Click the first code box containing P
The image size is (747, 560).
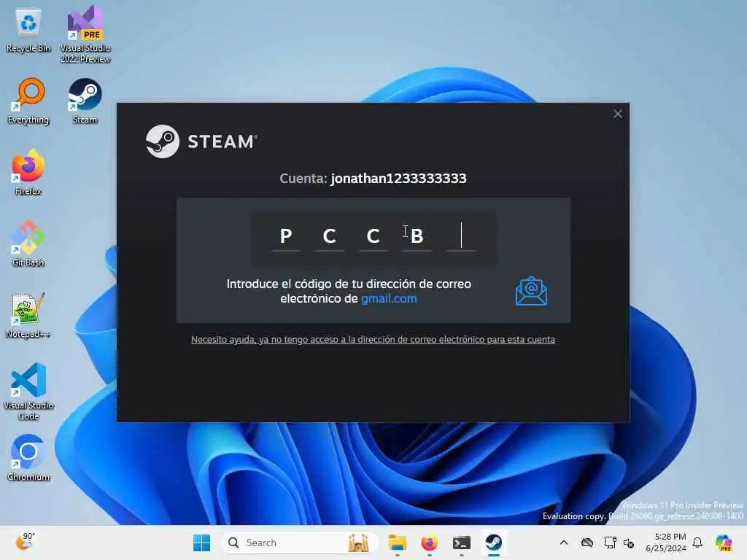286,236
